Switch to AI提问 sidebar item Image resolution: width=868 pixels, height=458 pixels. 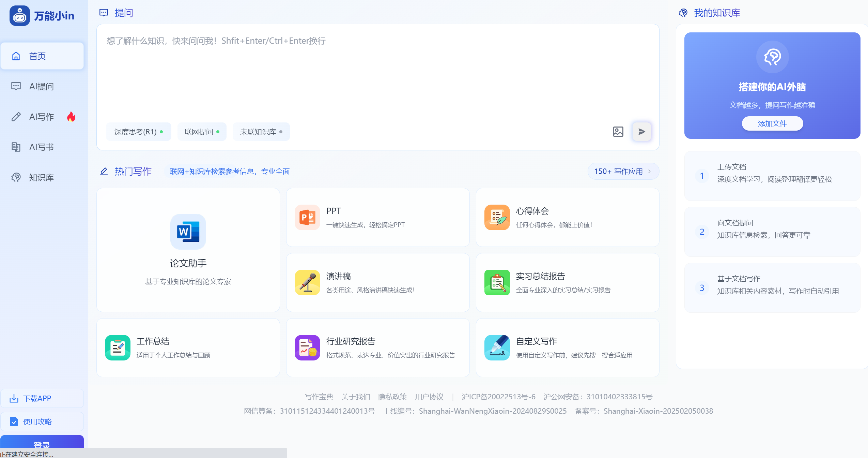42,86
